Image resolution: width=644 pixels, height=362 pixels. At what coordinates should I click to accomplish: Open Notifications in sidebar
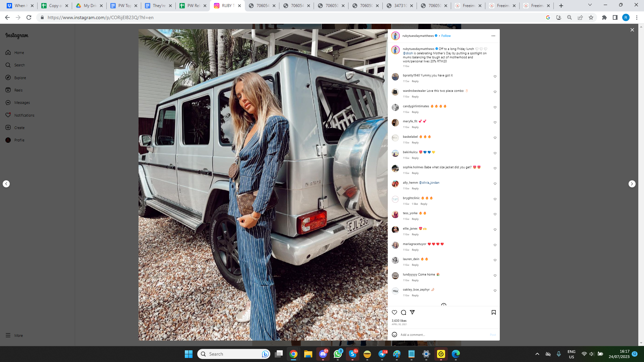[24, 115]
